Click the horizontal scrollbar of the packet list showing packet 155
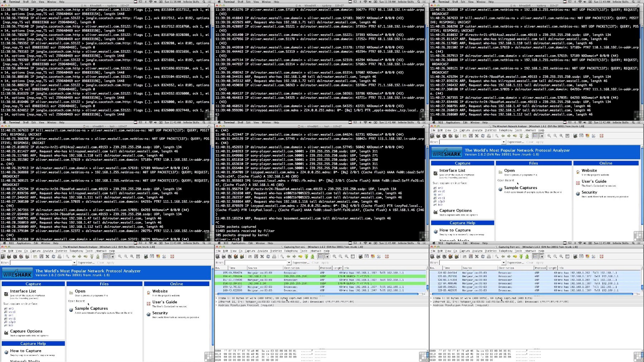Screen dimensions: 644x362 [318, 294]
